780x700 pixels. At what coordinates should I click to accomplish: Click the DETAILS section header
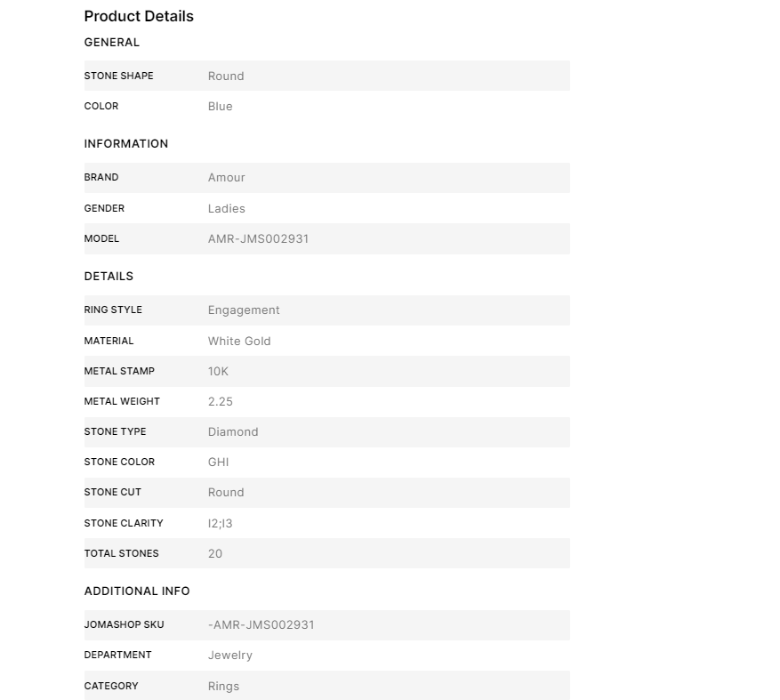[x=109, y=276]
